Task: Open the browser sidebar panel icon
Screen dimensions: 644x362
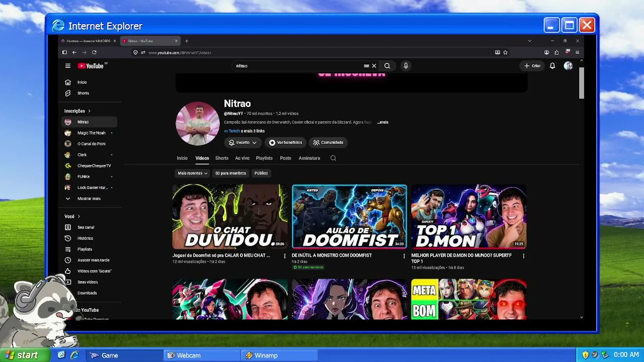Action: click(64, 52)
